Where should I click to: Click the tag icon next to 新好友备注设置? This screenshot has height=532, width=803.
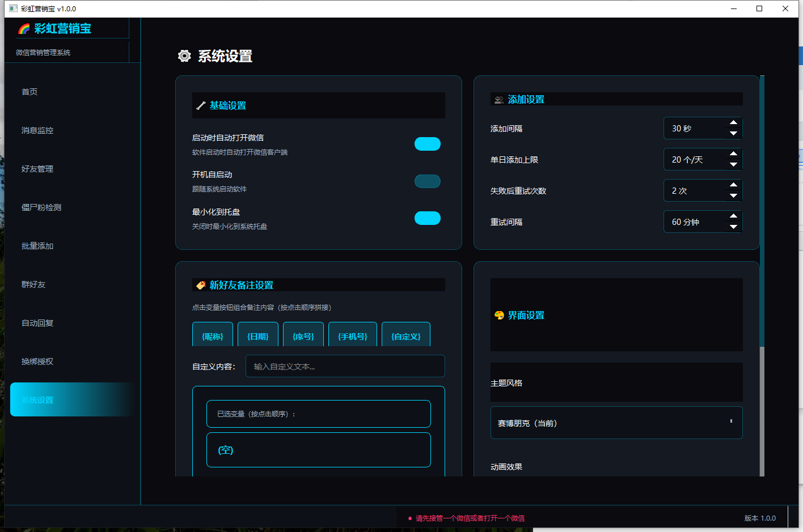(201, 285)
